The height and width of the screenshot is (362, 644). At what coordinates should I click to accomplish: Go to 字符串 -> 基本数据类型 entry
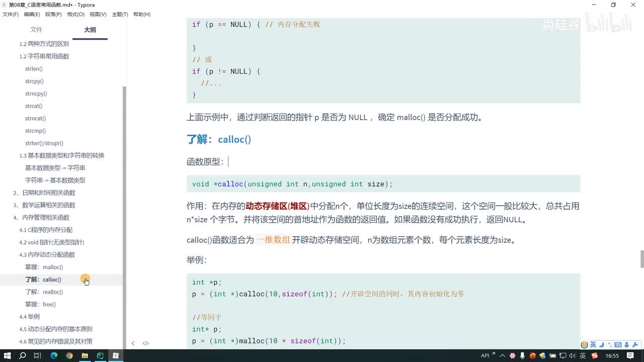(x=55, y=180)
